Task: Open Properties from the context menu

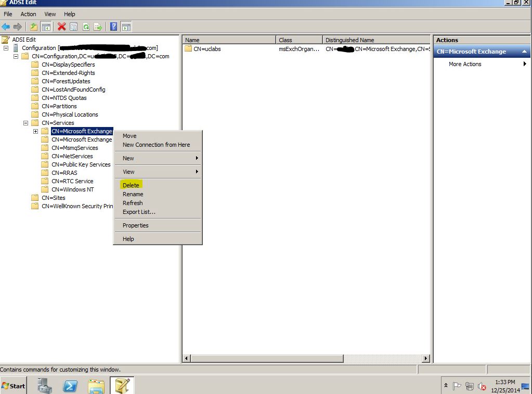Action: 158,225
